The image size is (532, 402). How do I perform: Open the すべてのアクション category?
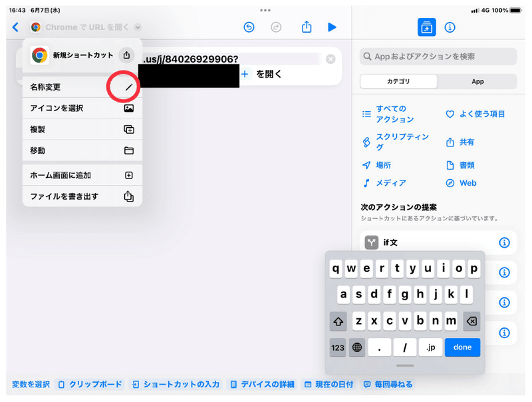pyautogui.click(x=388, y=114)
